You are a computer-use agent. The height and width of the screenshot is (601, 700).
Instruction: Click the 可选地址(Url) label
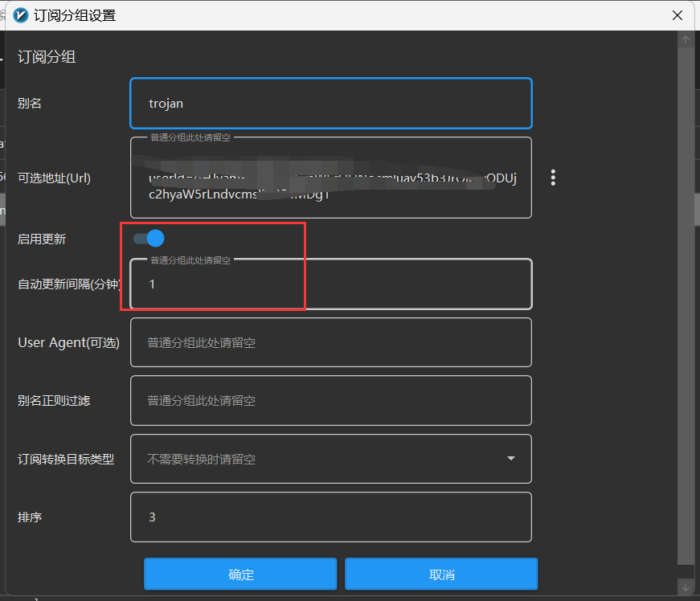click(x=54, y=178)
